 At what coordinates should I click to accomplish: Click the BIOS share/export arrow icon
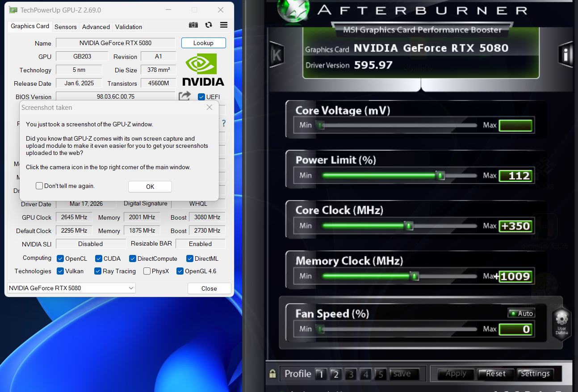click(x=184, y=96)
